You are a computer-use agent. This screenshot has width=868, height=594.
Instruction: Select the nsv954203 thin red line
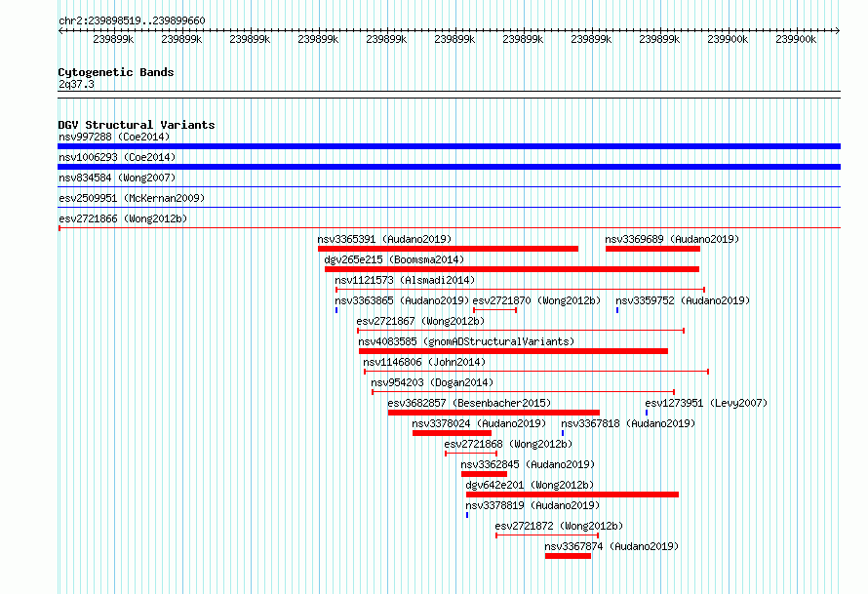pos(523,392)
